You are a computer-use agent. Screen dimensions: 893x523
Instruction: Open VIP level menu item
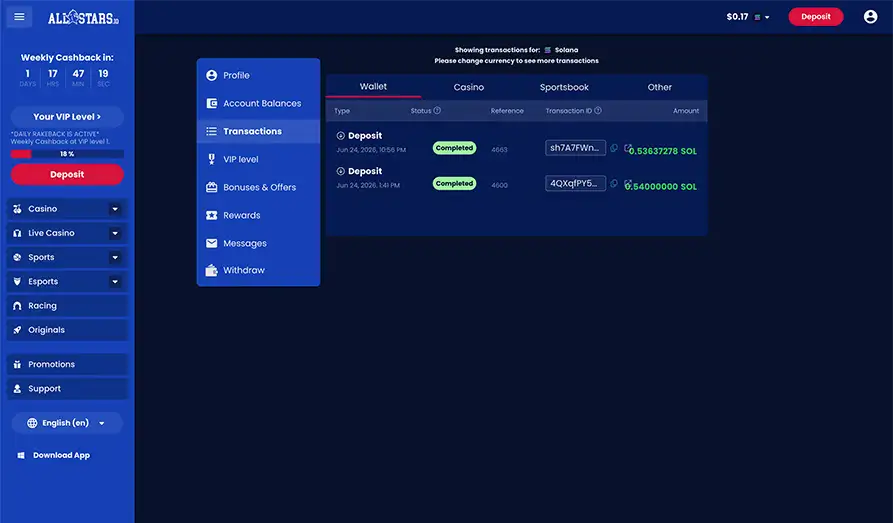(x=258, y=159)
